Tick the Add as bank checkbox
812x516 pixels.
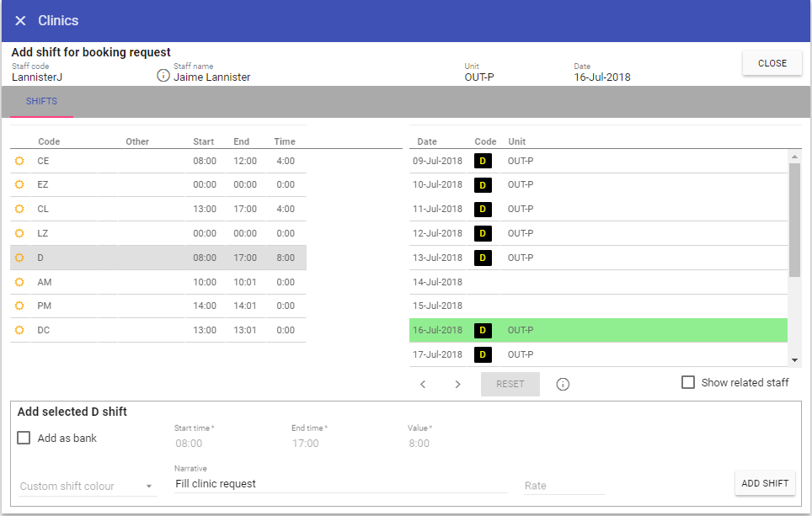pyautogui.click(x=24, y=438)
